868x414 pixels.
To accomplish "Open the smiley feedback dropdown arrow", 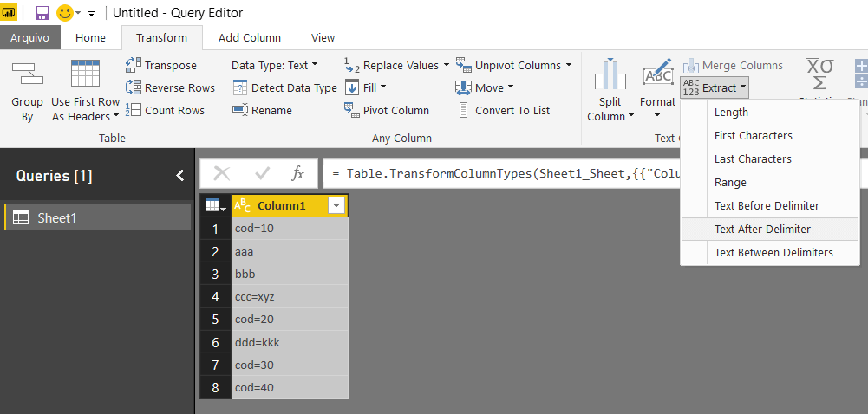I will point(78,13).
